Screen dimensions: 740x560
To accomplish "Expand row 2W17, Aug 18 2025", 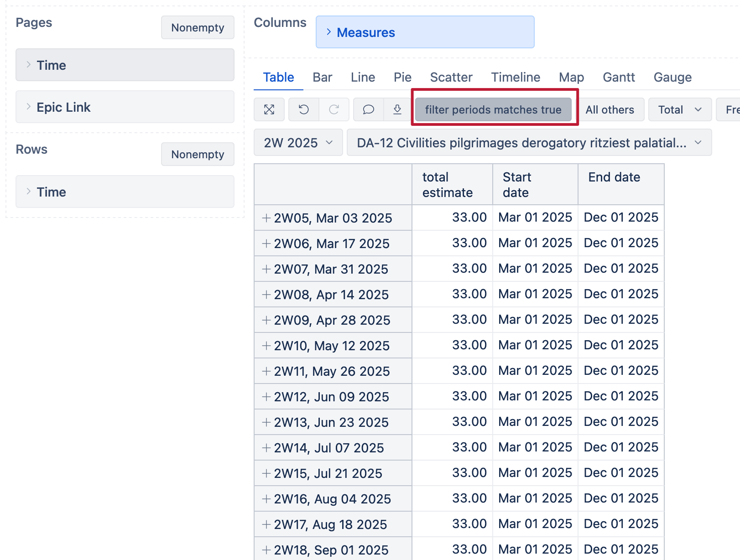I will point(266,524).
